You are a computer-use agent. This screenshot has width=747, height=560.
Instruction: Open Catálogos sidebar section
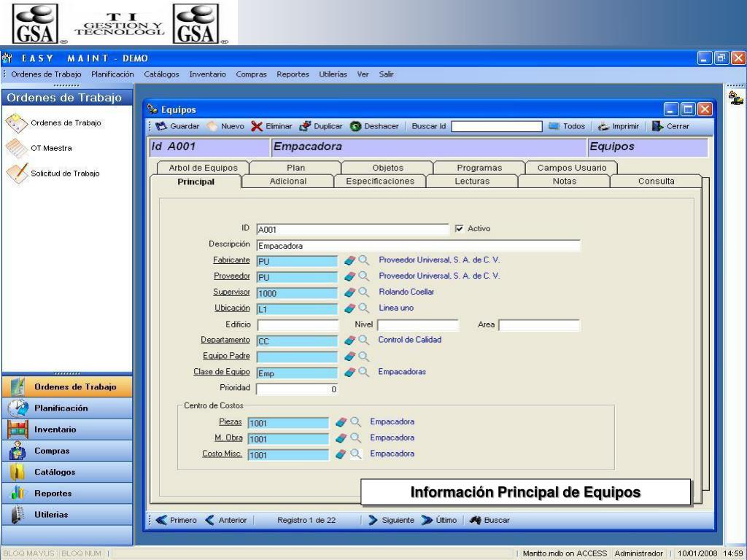click(x=67, y=472)
